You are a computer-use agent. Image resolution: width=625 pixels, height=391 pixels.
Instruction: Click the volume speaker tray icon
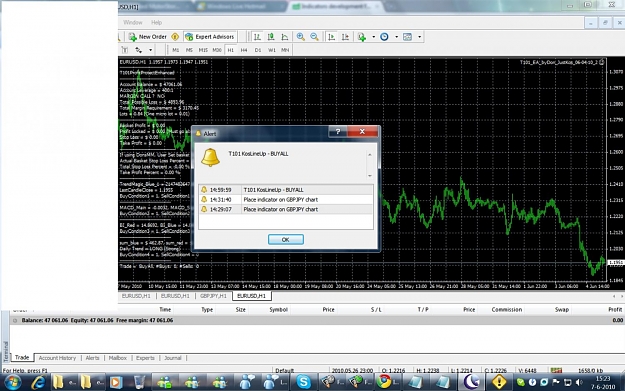[579, 382]
